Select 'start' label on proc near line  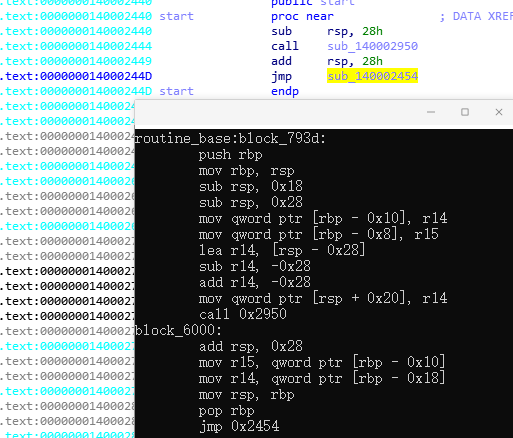click(x=176, y=16)
